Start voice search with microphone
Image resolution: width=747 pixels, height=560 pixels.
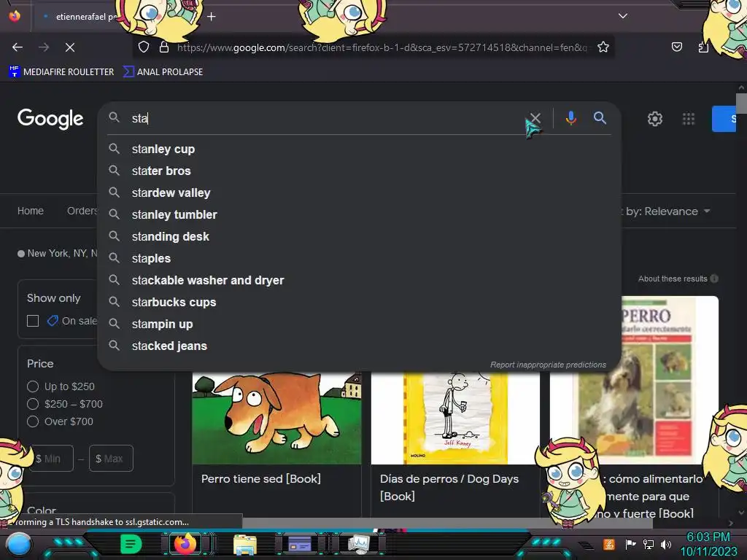(570, 117)
